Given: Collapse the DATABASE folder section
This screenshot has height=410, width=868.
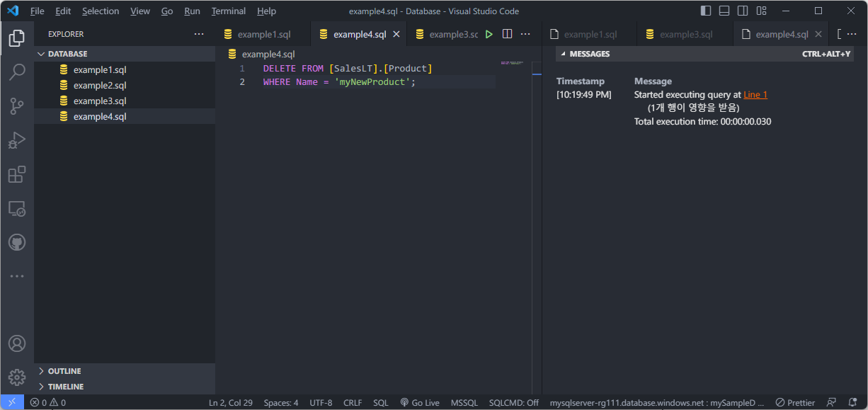Looking at the screenshot, I should click(x=125, y=54).
